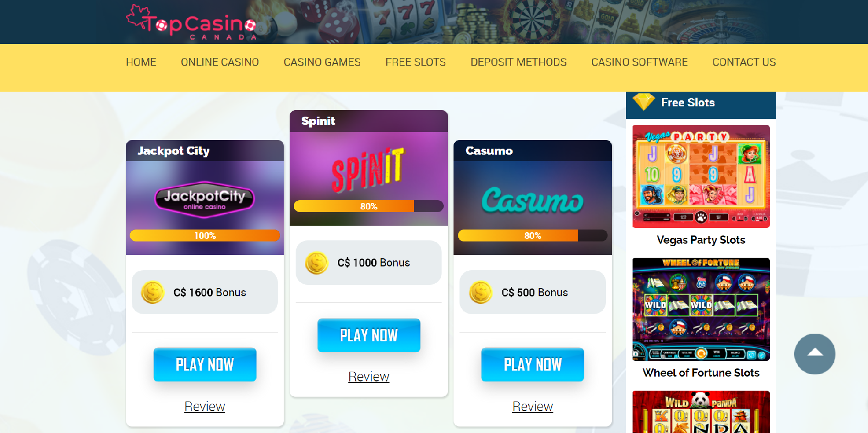Click the Jackpot City 100% rating bar
Image resolution: width=868 pixels, height=433 pixels.
(205, 235)
